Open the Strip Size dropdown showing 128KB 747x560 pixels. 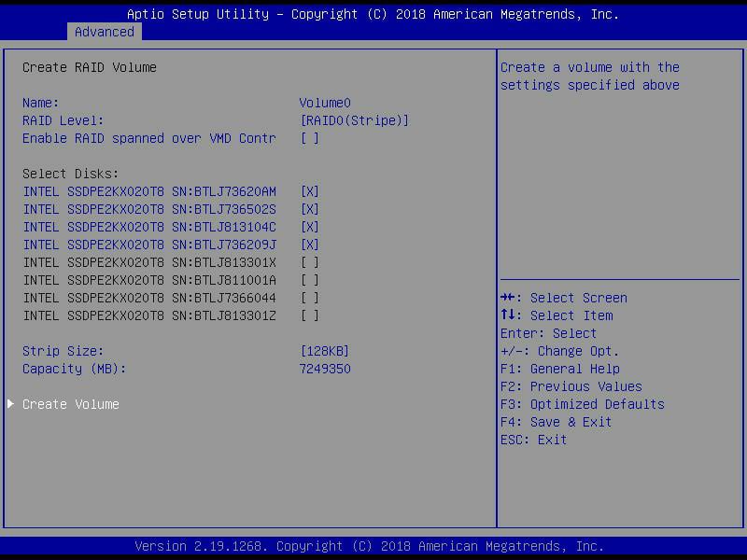coord(325,351)
